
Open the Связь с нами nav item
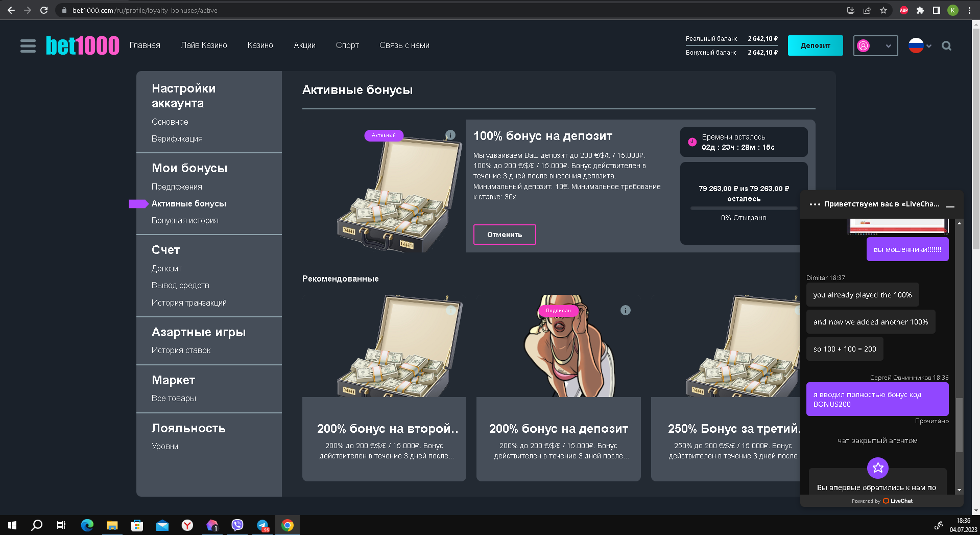tap(404, 45)
